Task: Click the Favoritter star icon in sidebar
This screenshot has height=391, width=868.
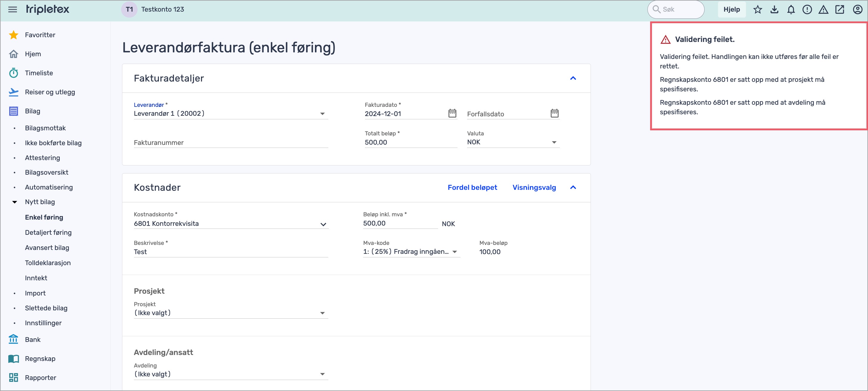Action: click(x=13, y=35)
